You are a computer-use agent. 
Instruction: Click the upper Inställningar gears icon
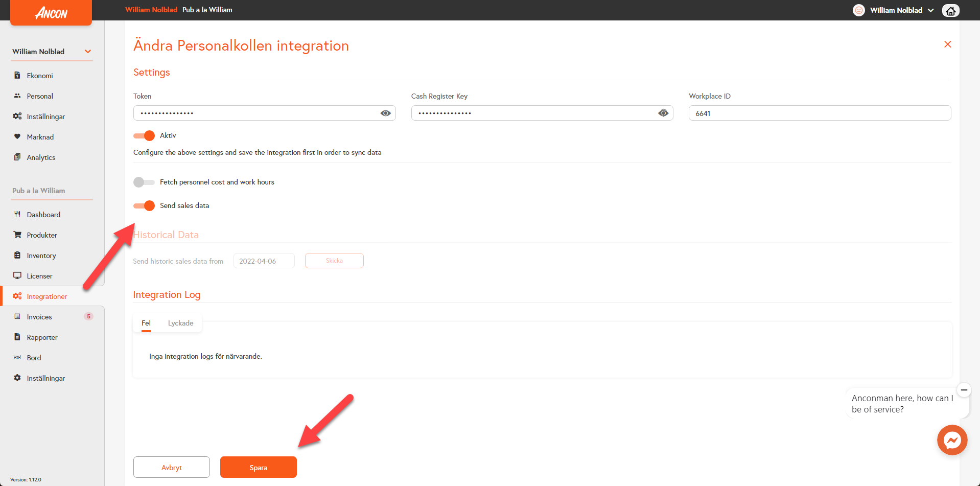coord(17,116)
